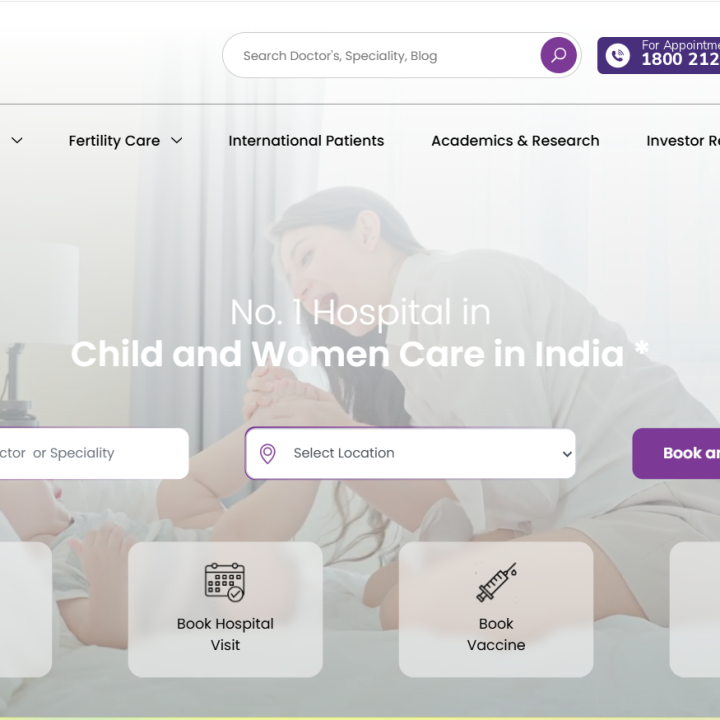Image resolution: width=720 pixels, height=720 pixels.
Task: Select the Book Hospital Visit card
Action: [225, 609]
